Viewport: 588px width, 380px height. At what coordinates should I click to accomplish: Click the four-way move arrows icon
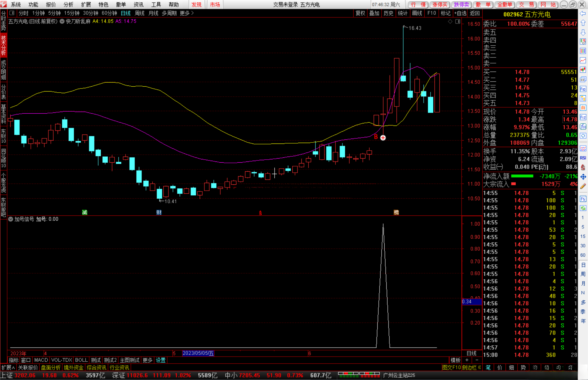point(583,177)
